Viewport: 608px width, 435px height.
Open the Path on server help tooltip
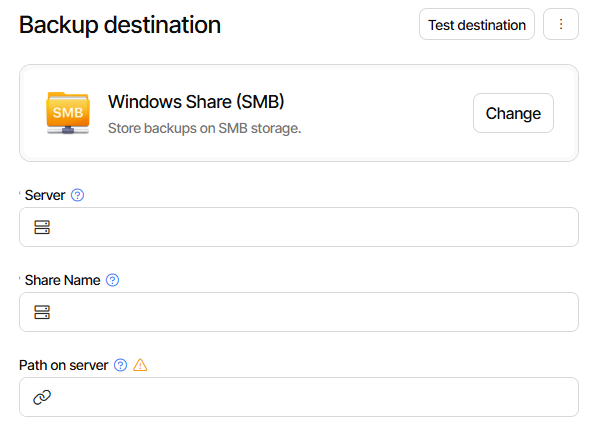[x=121, y=365]
